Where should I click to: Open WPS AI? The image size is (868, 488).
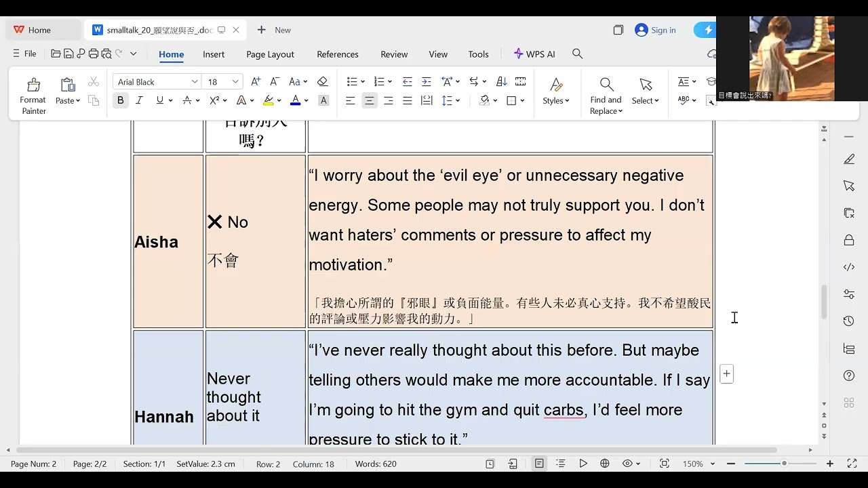pos(534,54)
